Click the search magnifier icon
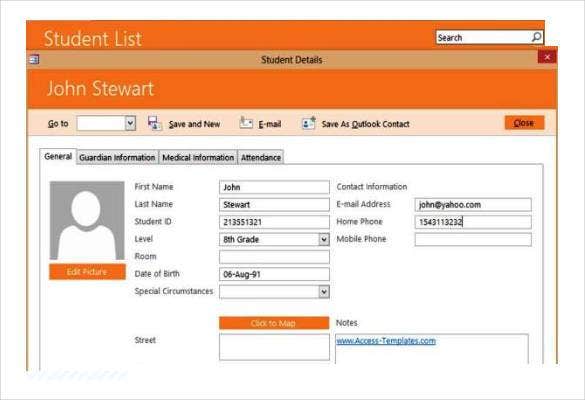This screenshot has width=585, height=400. (x=536, y=37)
